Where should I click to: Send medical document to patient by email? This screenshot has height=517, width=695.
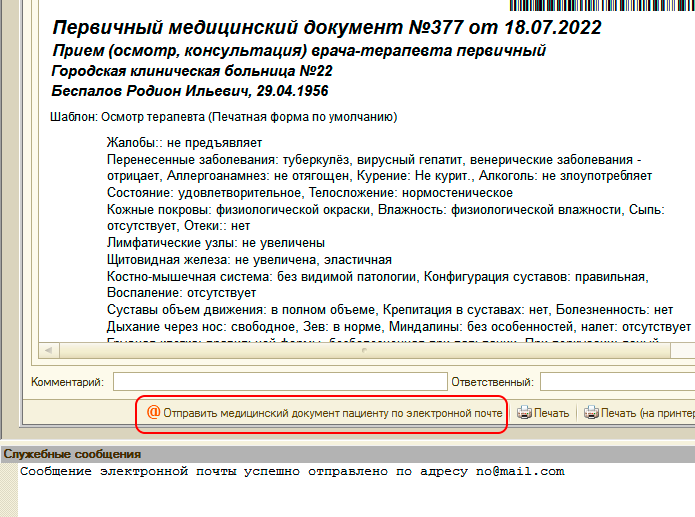pos(332,413)
